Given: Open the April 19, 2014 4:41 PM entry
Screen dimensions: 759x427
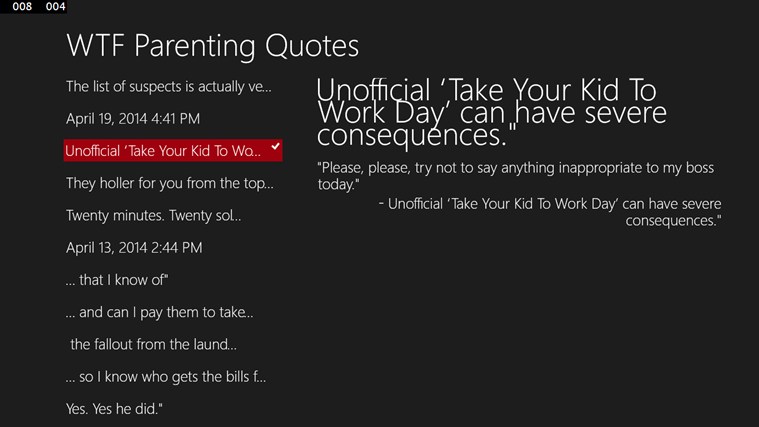Looking at the screenshot, I should pos(133,119).
